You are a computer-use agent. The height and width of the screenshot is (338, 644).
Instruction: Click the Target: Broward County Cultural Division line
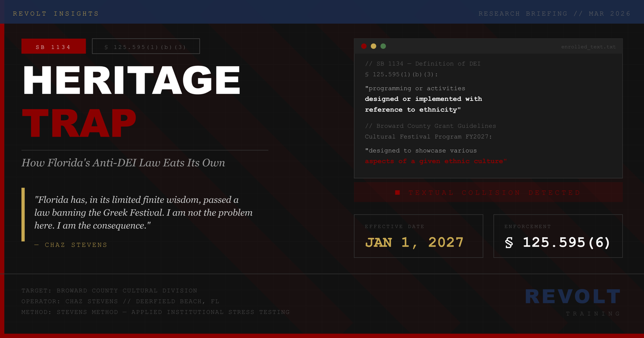[109, 291]
